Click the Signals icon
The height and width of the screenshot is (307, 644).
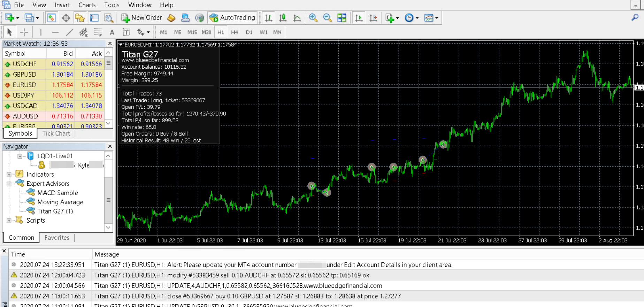pyautogui.click(x=199, y=18)
